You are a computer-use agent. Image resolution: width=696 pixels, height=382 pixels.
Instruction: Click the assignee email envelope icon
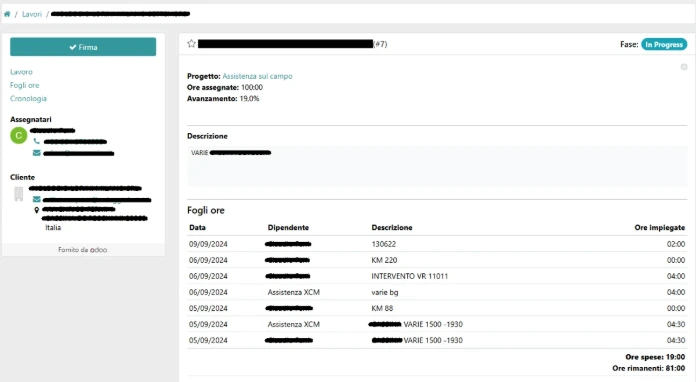coord(36,153)
